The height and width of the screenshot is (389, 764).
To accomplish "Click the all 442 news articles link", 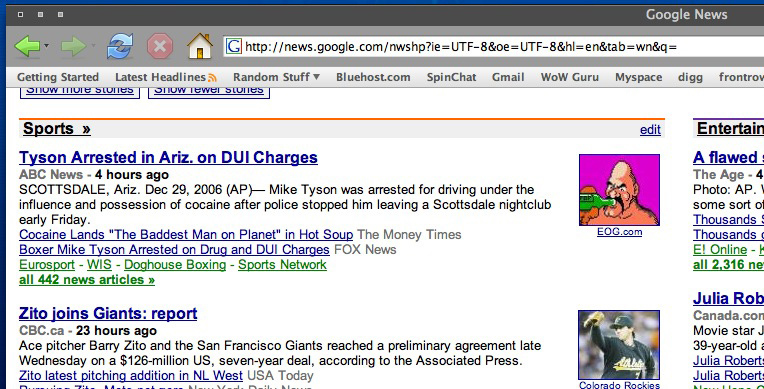I will (x=87, y=280).
